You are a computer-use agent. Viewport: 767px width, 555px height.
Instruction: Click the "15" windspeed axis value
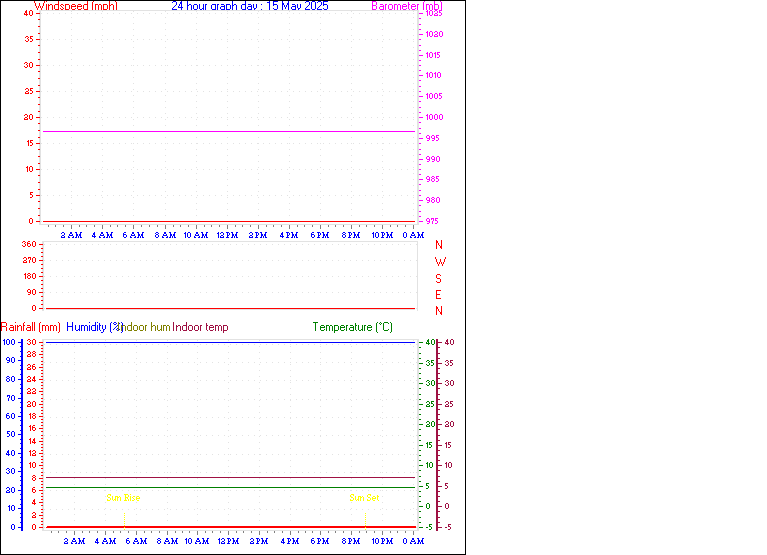click(29, 143)
